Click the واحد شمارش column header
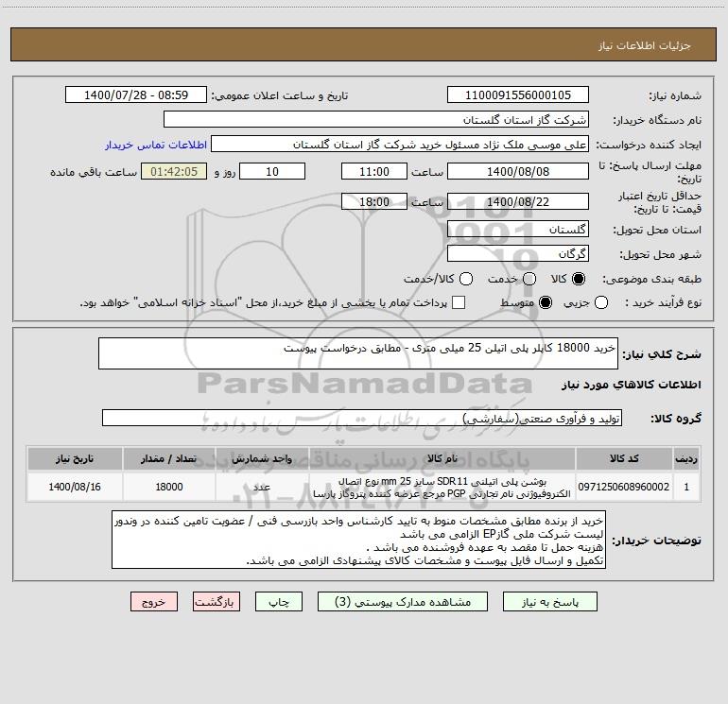This screenshot has height=704, width=728. (262, 458)
